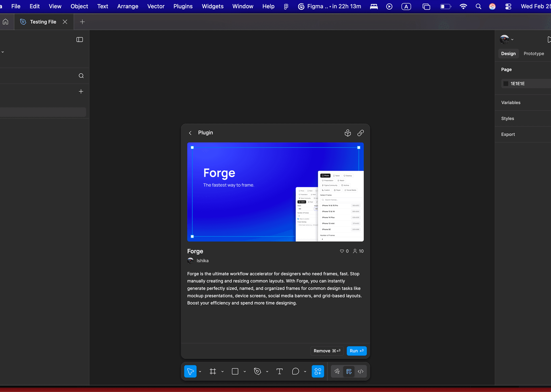The height and width of the screenshot is (392, 551).
Task: Open the Help menu
Action: pyautogui.click(x=268, y=6)
